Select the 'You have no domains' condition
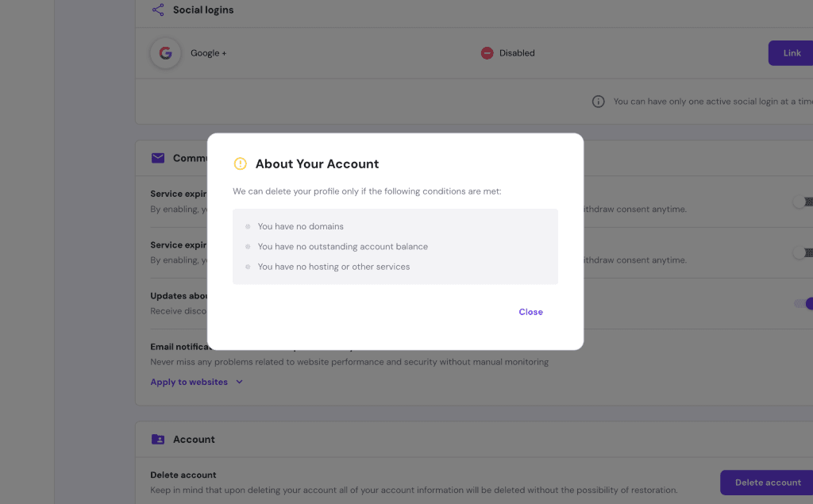Screen dimensions: 813x504 pos(300,226)
